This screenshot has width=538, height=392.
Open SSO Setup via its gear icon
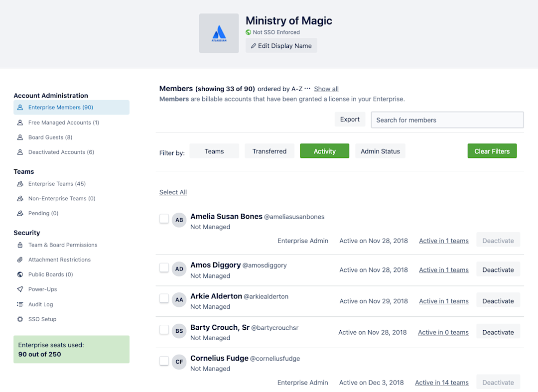20,319
